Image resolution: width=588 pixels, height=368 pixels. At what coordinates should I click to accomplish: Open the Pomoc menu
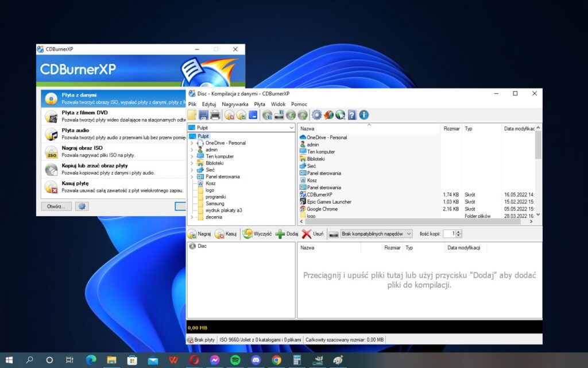pyautogui.click(x=299, y=105)
